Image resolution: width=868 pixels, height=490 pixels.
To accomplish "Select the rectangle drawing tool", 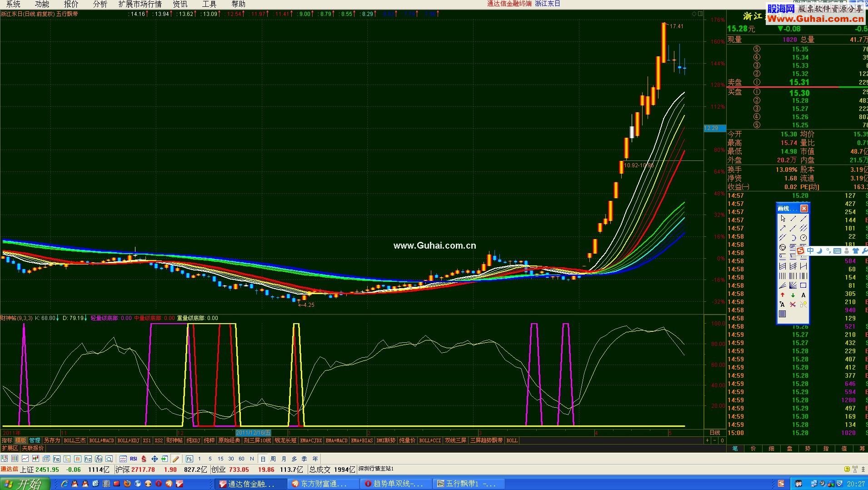I will [x=803, y=285].
